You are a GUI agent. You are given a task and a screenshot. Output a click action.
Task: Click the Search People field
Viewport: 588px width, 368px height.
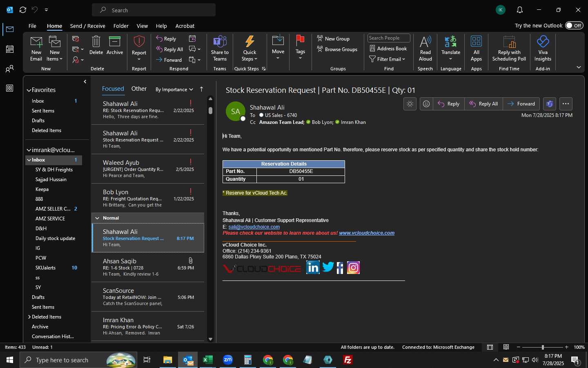[389, 38]
